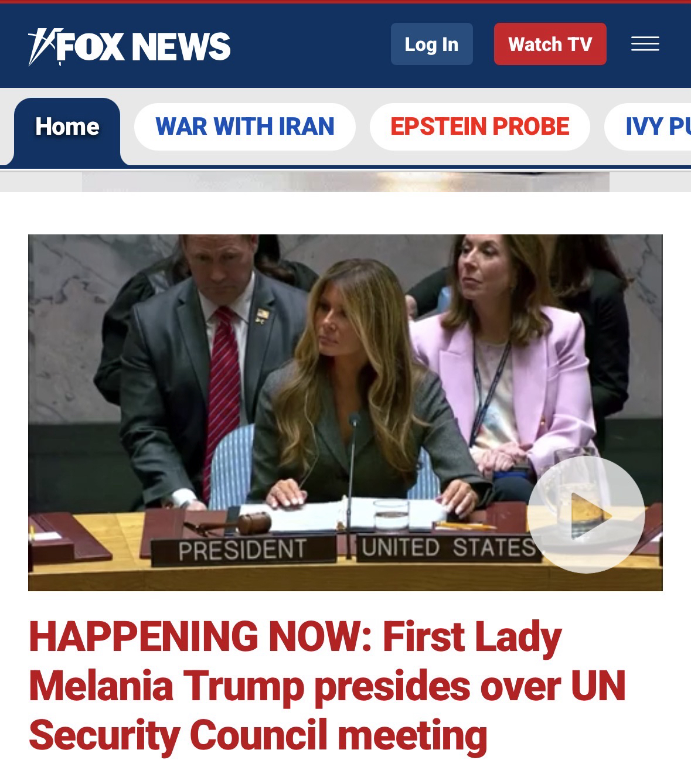Select the partially visible IVY topic pill
The width and height of the screenshot is (691, 784).
[x=648, y=127]
